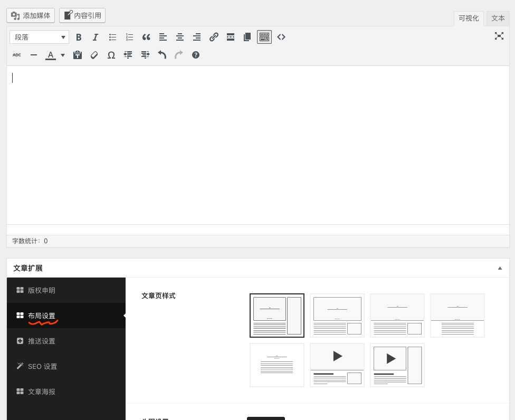The height and width of the screenshot is (420, 515).
Task: Click inside the post content editor
Action: pyautogui.click(x=258, y=145)
